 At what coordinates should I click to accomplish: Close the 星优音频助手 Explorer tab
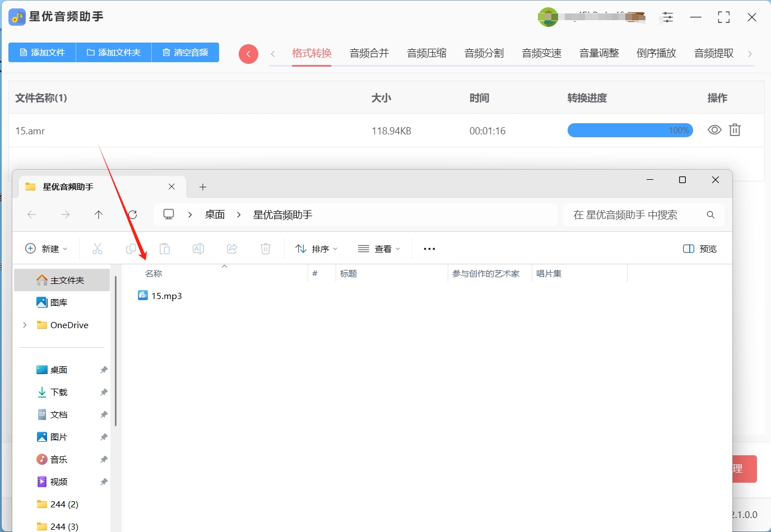pyautogui.click(x=171, y=186)
